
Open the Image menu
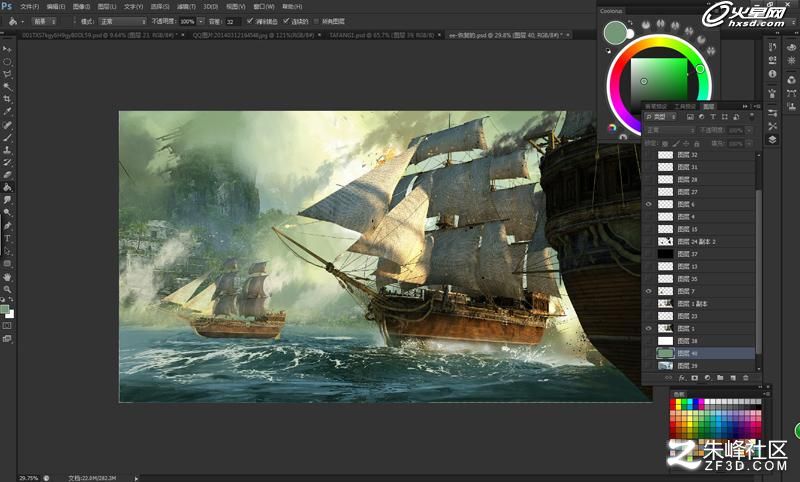[x=82, y=7]
